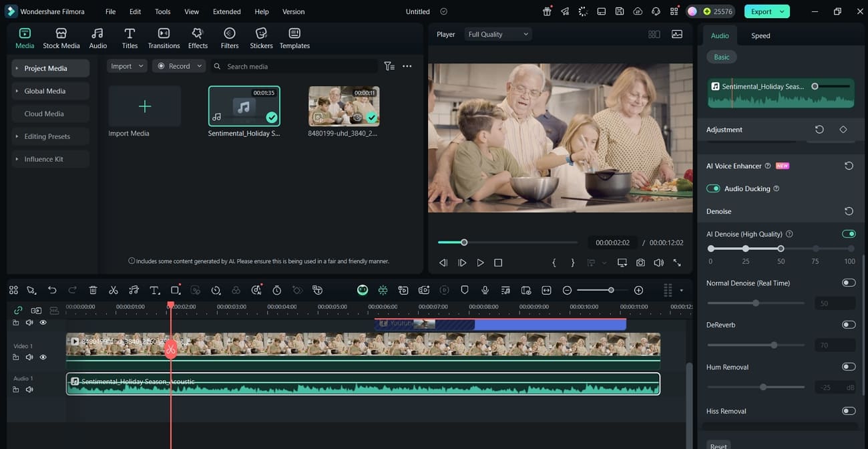Click the AI Denoise level slider handle at 50

[780, 249]
